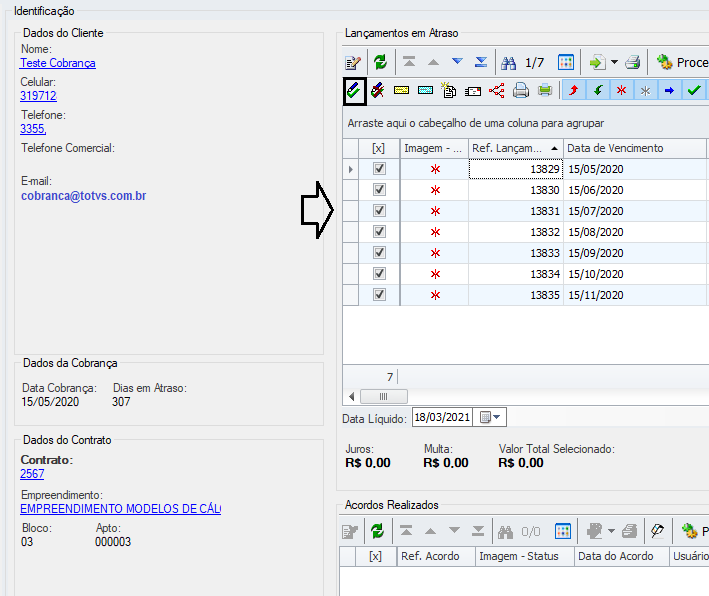This screenshot has width=709, height=596.
Task: Uncheck the row for lançamento 13829
Action: tap(379, 169)
